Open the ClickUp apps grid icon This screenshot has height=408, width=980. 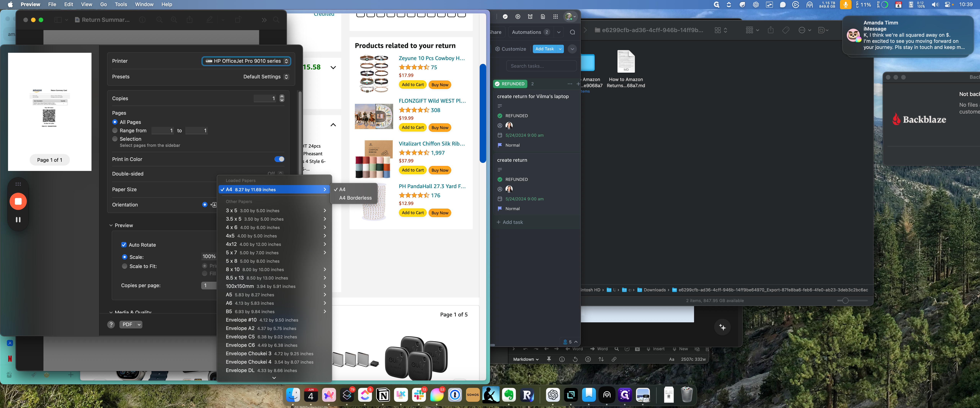555,16
